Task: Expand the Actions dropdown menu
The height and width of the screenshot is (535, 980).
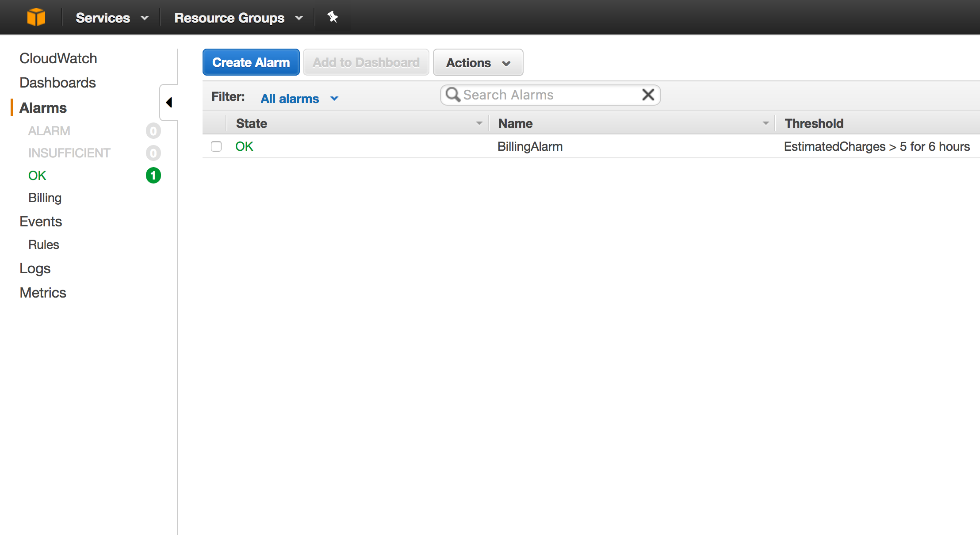Action: 478,63
